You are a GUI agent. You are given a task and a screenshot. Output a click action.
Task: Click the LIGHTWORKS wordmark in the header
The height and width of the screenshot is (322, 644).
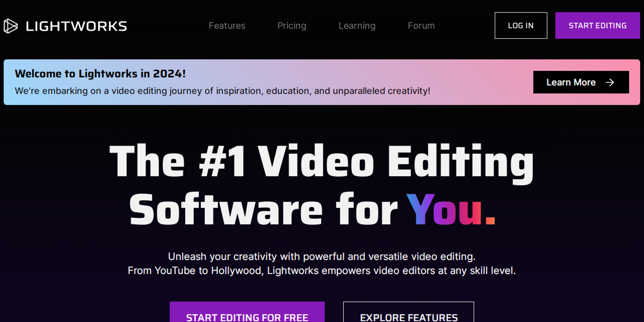coord(76,26)
